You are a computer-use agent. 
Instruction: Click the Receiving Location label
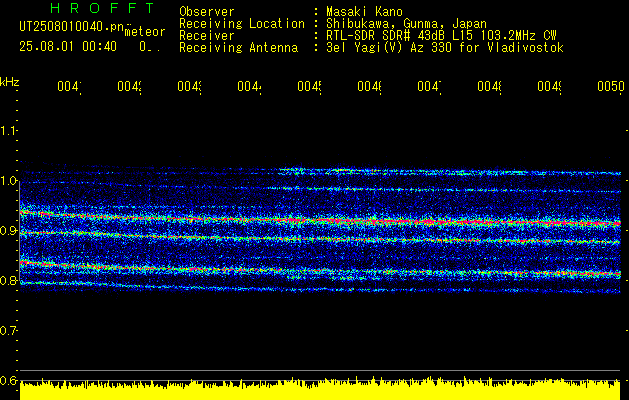242,23
